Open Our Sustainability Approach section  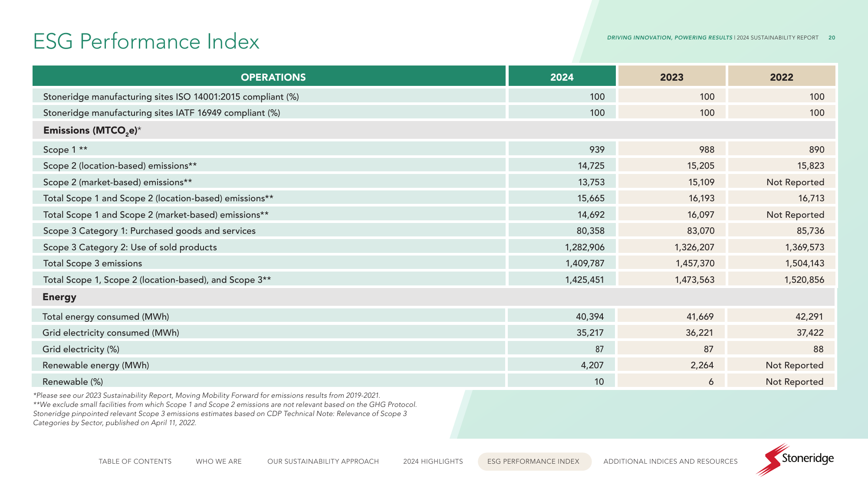(x=323, y=461)
